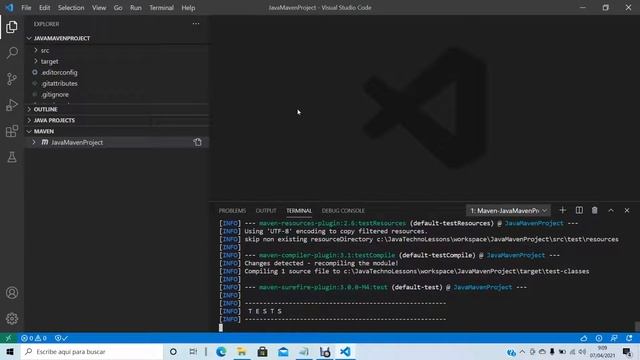
Task: Open Windows Start menu
Action: tap(10, 351)
